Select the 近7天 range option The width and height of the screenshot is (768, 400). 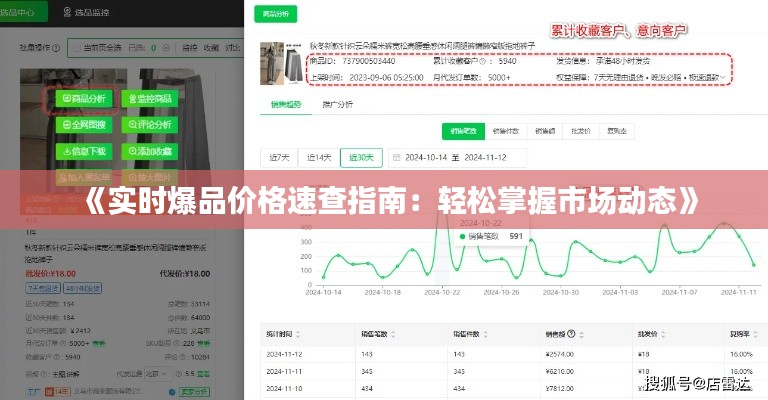point(280,158)
